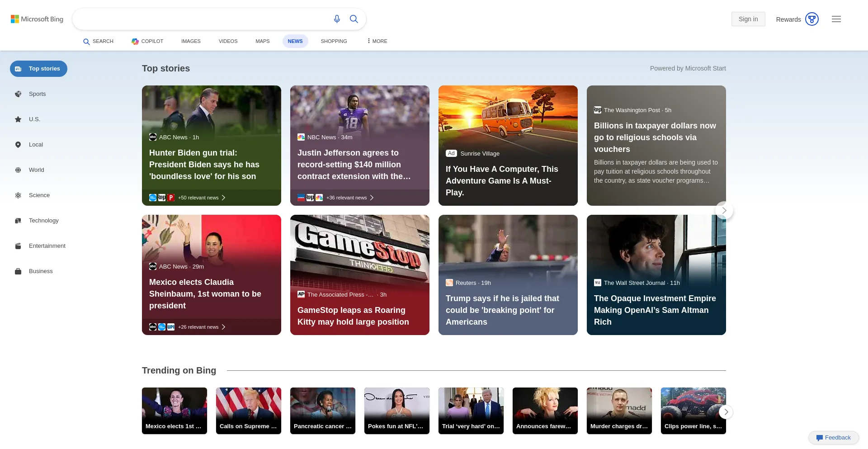The width and height of the screenshot is (868, 449).
Task: Open the hamburger settings menu
Action: (836, 19)
